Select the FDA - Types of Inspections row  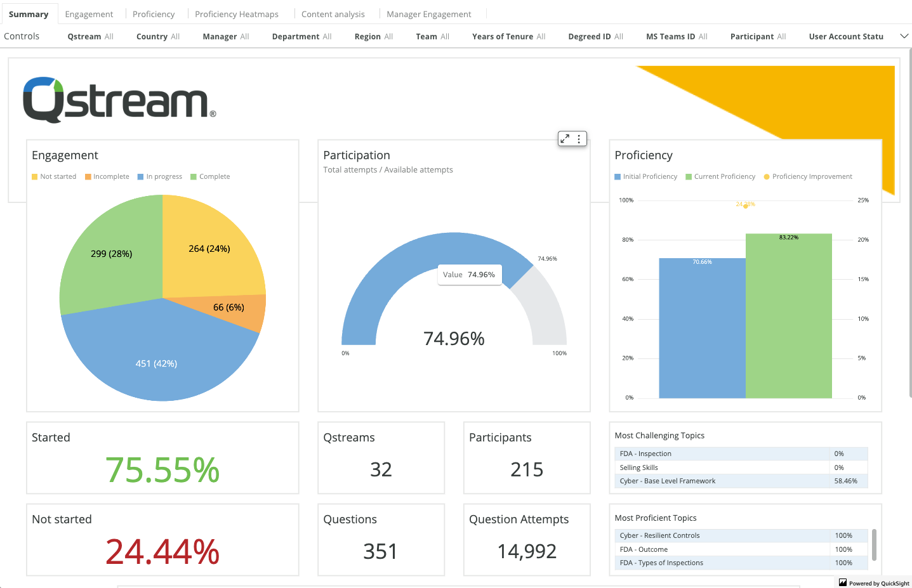(x=741, y=563)
